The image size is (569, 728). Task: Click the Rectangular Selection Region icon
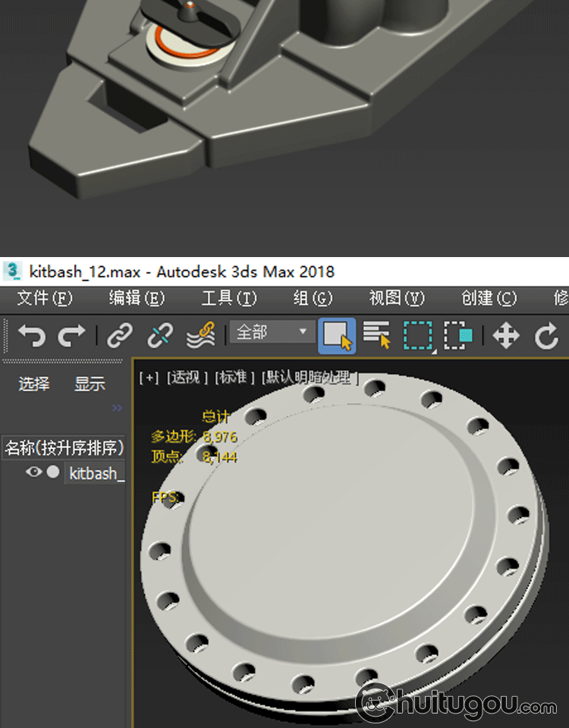(418, 335)
